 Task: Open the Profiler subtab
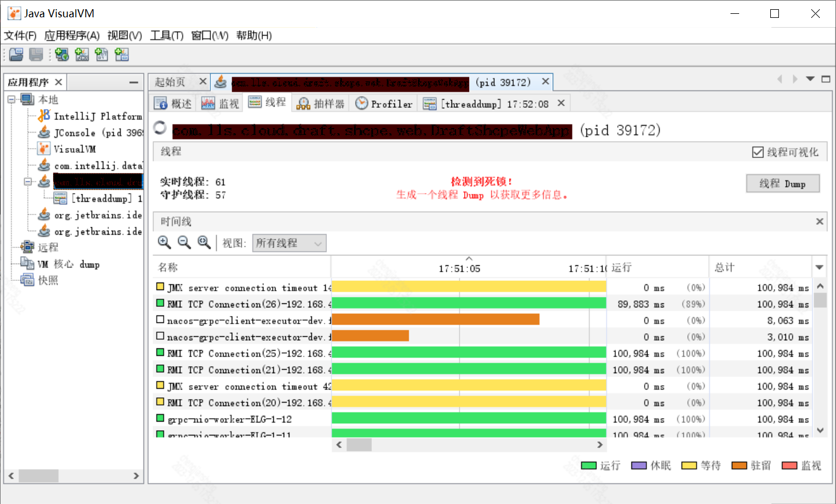(x=384, y=104)
